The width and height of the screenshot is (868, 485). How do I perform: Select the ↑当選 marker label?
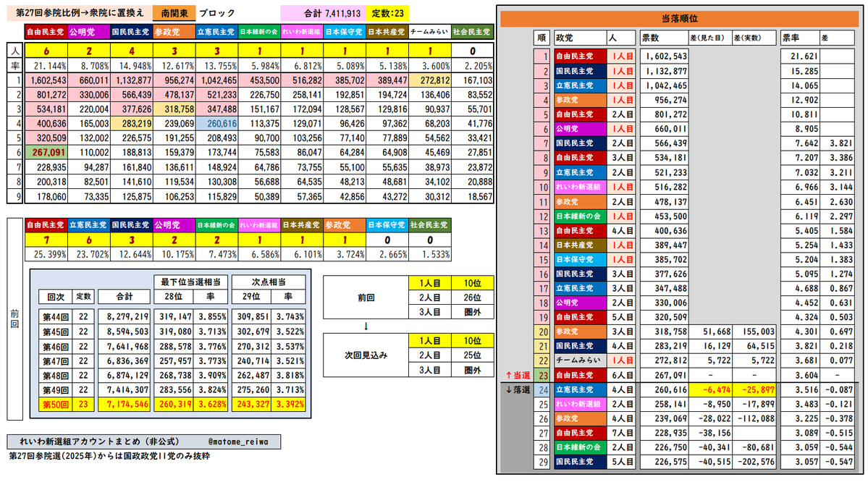[x=518, y=376]
